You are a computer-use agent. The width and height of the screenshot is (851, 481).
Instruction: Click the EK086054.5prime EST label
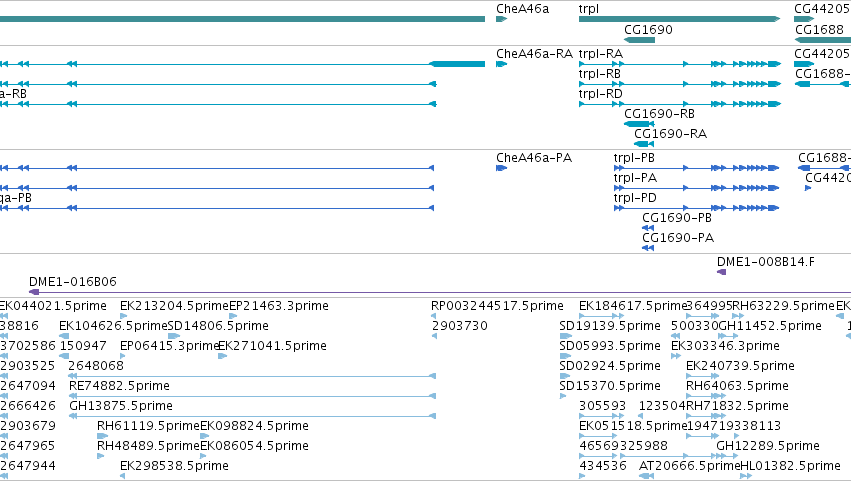tap(255, 446)
